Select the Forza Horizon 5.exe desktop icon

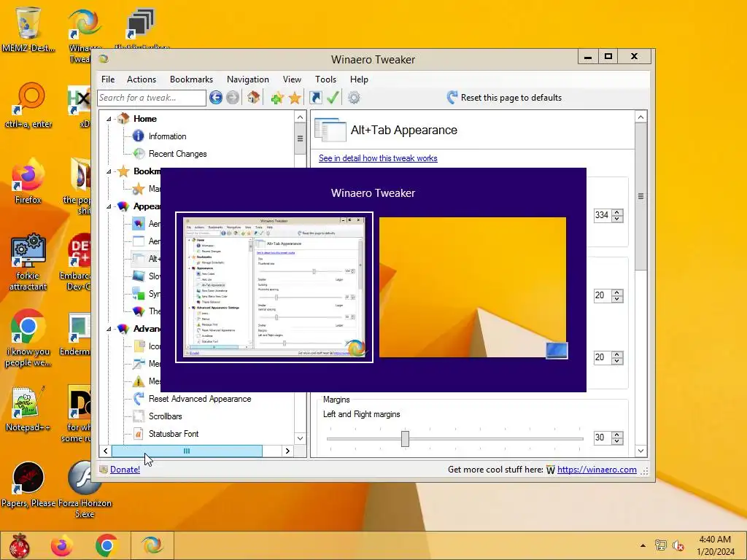coord(85,478)
